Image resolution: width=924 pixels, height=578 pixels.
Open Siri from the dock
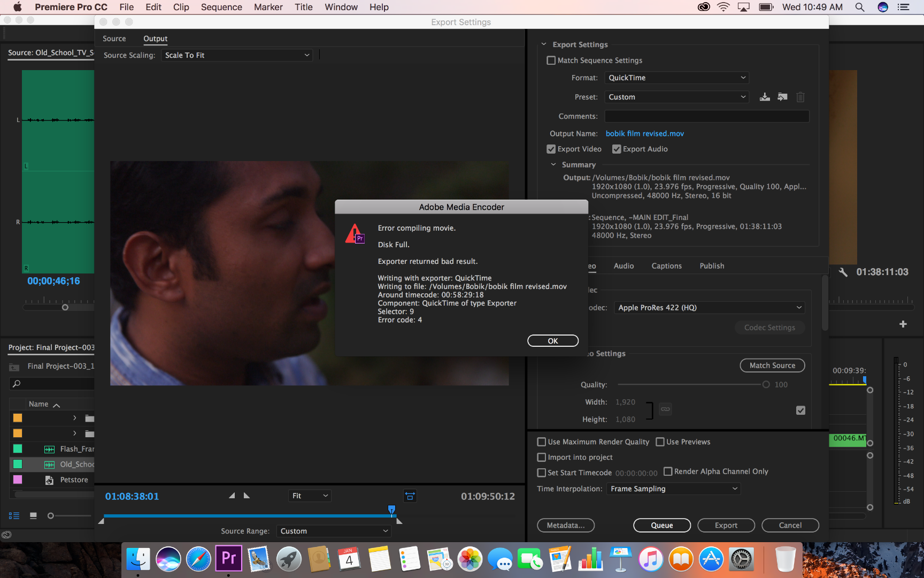[168, 559]
